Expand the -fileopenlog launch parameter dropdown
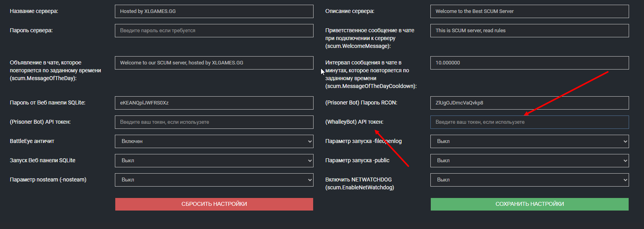 click(530, 141)
